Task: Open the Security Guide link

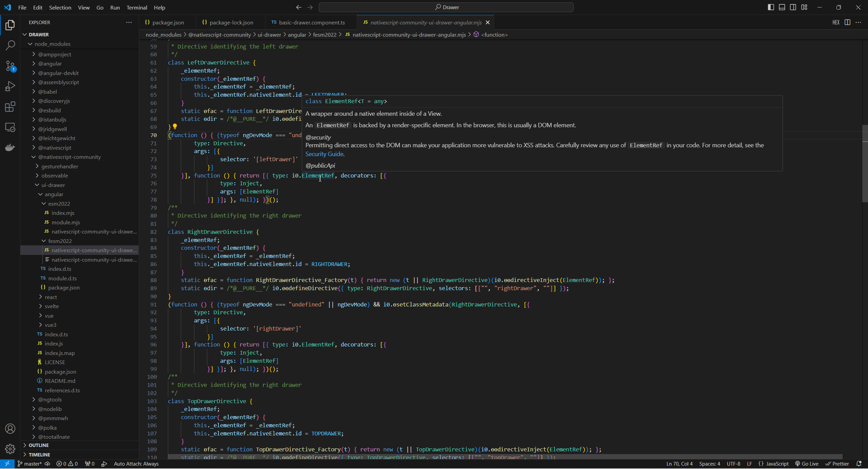Action: click(x=324, y=154)
